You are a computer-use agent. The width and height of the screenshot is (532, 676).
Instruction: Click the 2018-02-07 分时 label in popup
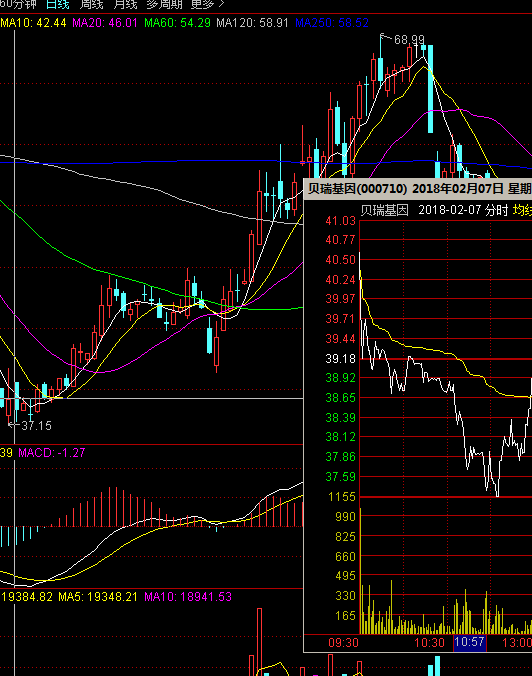click(x=463, y=210)
